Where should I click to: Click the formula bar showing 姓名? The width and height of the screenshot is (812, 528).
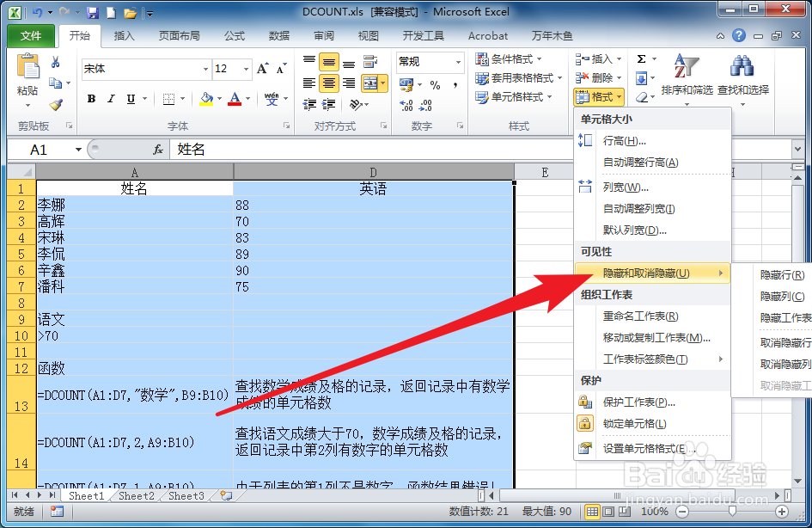[479, 150]
